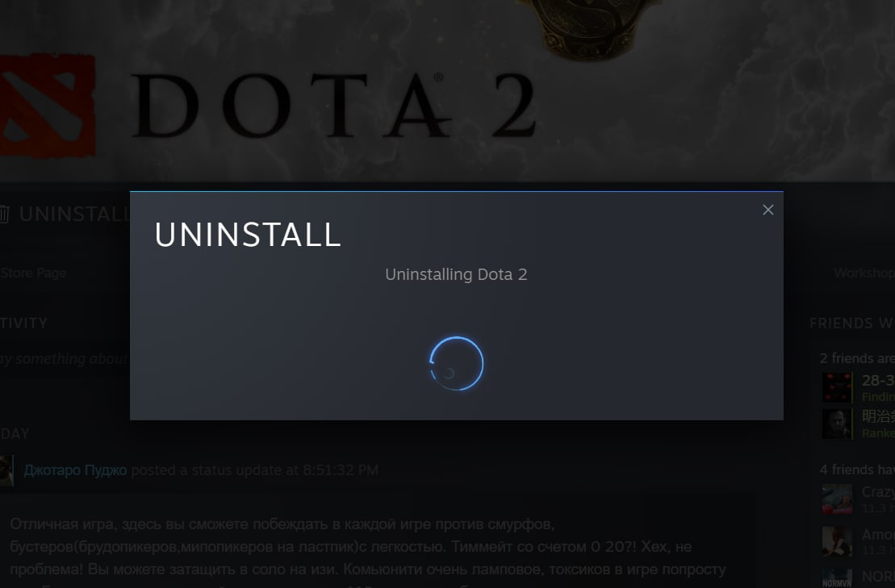Open the Store Page link
Image resolution: width=895 pixels, height=588 pixels.
click(x=33, y=273)
